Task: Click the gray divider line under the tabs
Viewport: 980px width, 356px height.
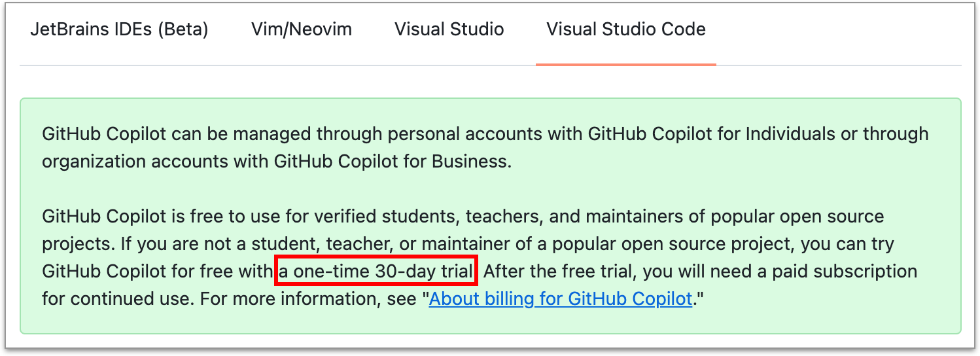Action: click(262, 65)
